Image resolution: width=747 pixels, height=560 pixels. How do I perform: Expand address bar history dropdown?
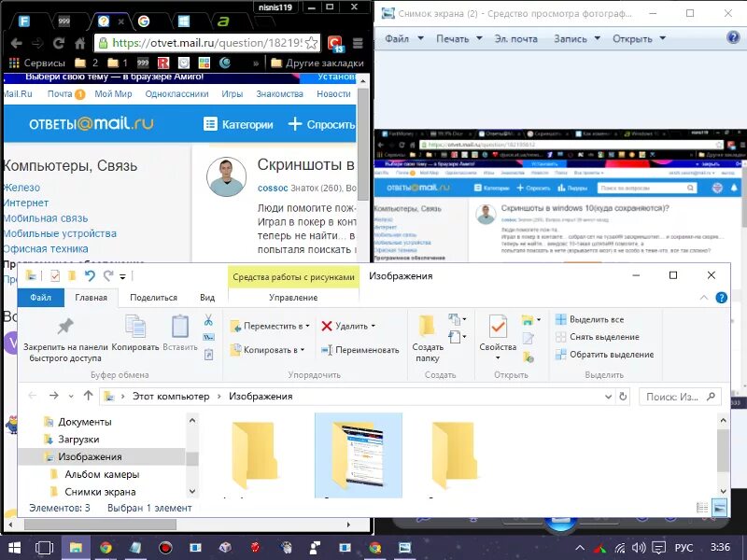609,396
